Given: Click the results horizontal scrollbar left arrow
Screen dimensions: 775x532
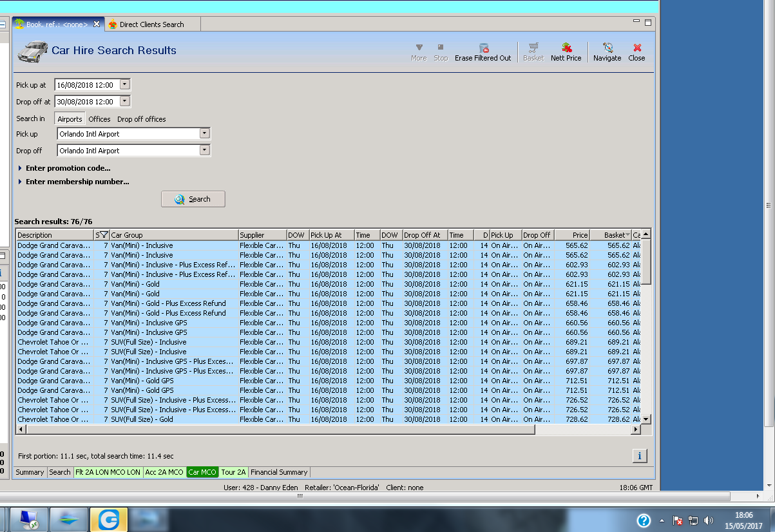Looking at the screenshot, I should (x=20, y=429).
